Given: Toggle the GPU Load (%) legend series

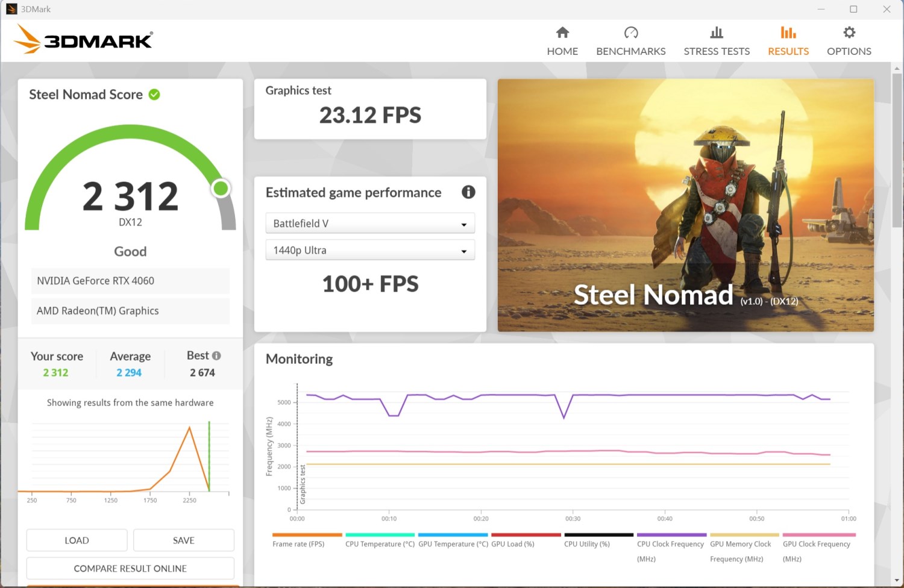Looking at the screenshot, I should pyautogui.click(x=513, y=544).
